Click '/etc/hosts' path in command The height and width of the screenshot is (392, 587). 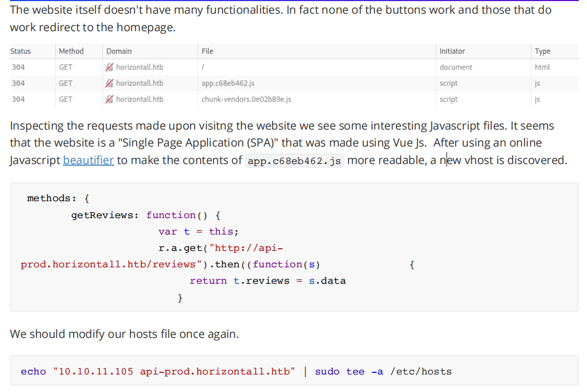(421, 372)
